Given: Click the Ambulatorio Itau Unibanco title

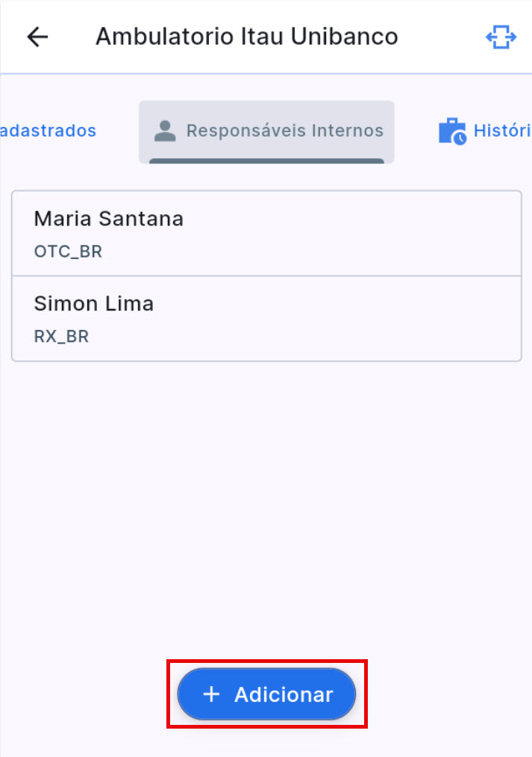Looking at the screenshot, I should tap(246, 36).
